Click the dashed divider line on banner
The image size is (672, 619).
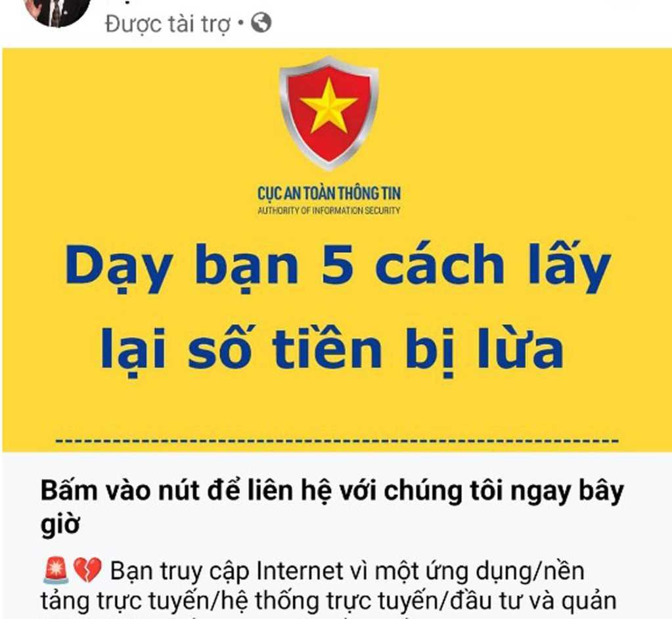click(337, 441)
